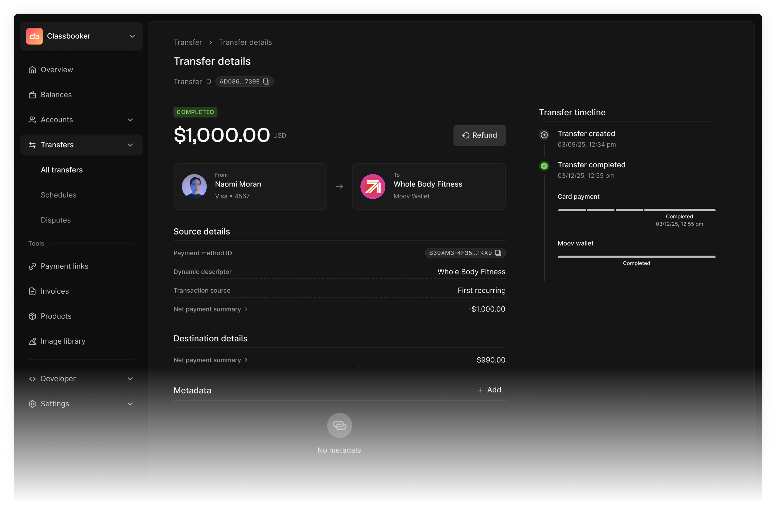
Task: Expand the Settings section chevron
Action: pyautogui.click(x=130, y=403)
